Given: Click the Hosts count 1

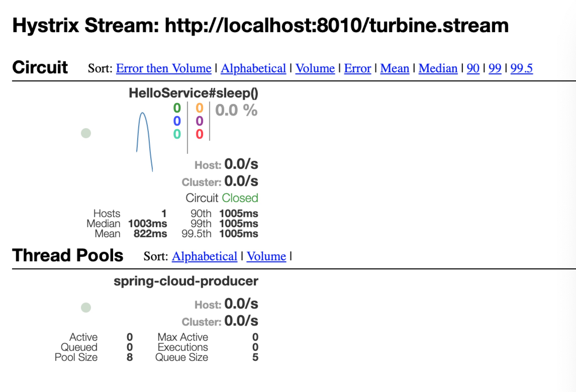Looking at the screenshot, I should click(x=164, y=214).
